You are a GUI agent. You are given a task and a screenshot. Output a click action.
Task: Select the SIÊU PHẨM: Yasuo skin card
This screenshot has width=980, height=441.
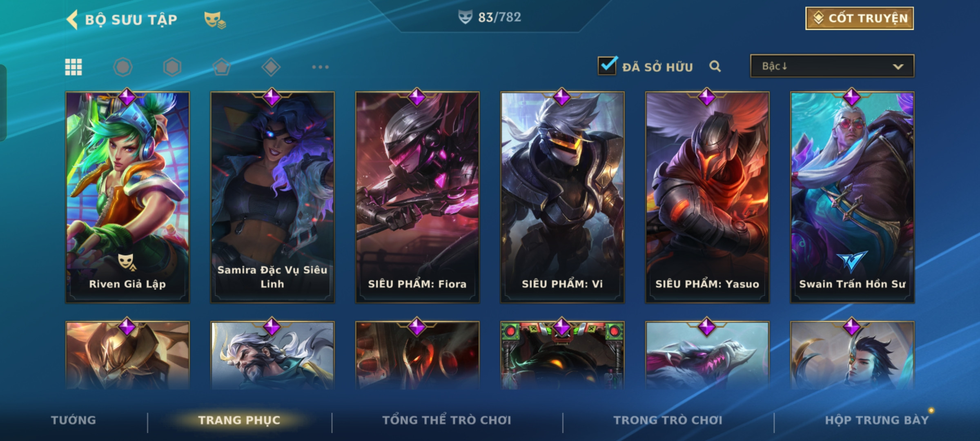707,197
